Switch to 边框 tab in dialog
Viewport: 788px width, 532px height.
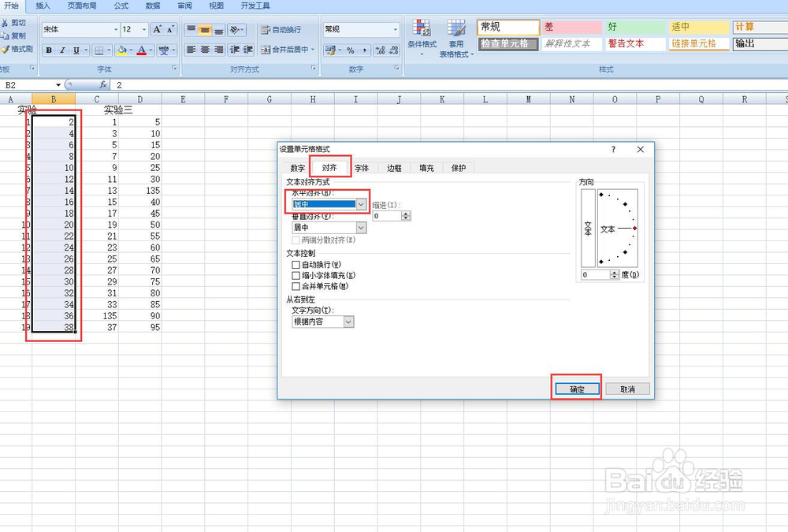[394, 168]
